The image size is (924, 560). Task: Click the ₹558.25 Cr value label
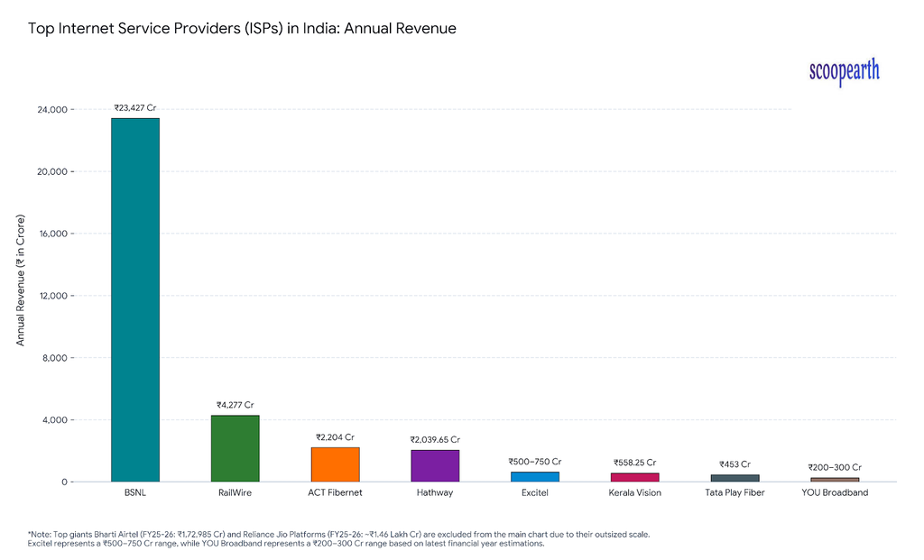pos(634,463)
